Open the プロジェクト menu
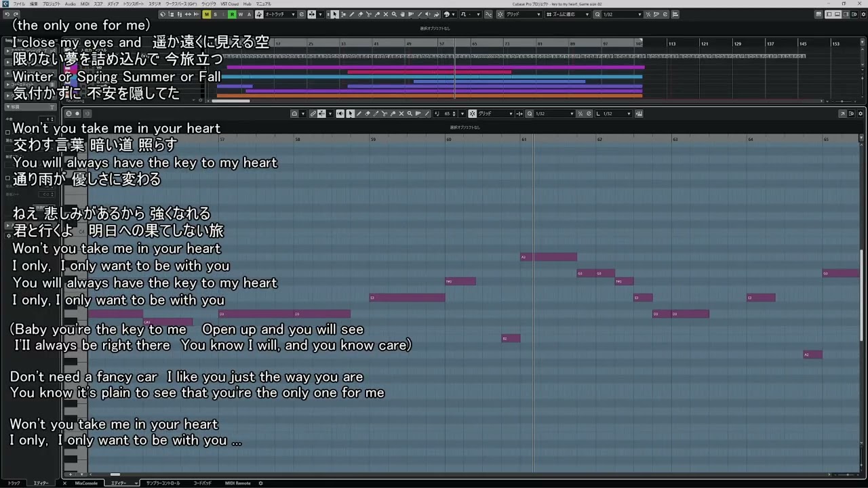Viewport: 868px width, 488px height. coord(52,3)
